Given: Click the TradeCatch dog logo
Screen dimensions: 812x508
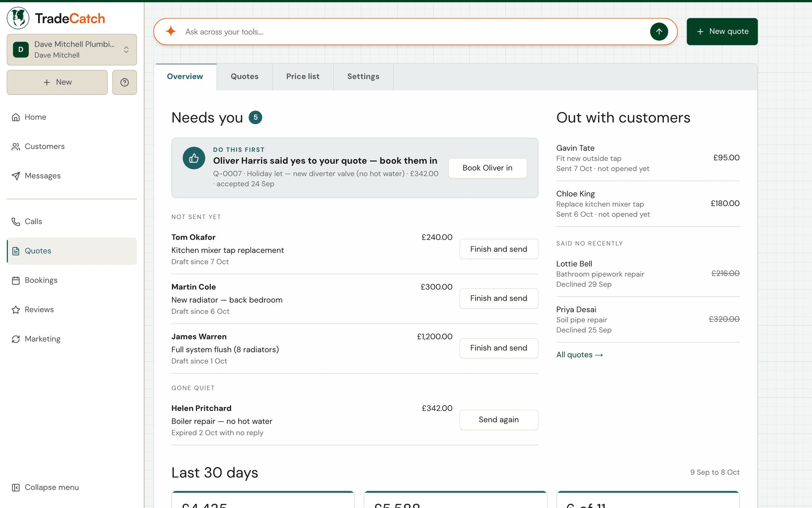Looking at the screenshot, I should click(18, 18).
